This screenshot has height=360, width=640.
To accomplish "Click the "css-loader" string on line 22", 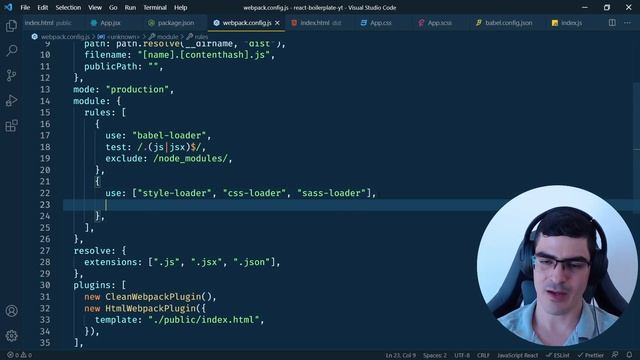I will [x=254, y=193].
